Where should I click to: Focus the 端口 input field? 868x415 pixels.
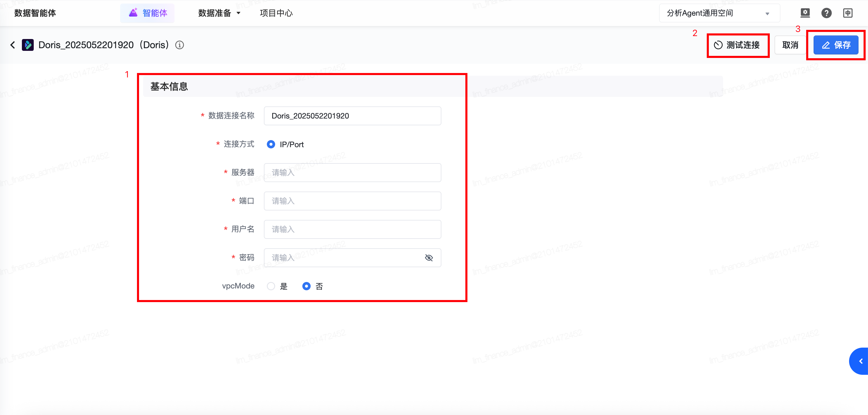tap(352, 201)
